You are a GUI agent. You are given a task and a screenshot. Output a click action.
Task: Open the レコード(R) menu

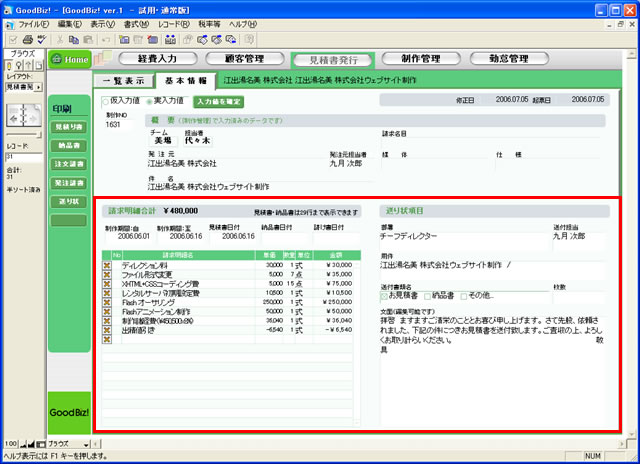[173, 21]
